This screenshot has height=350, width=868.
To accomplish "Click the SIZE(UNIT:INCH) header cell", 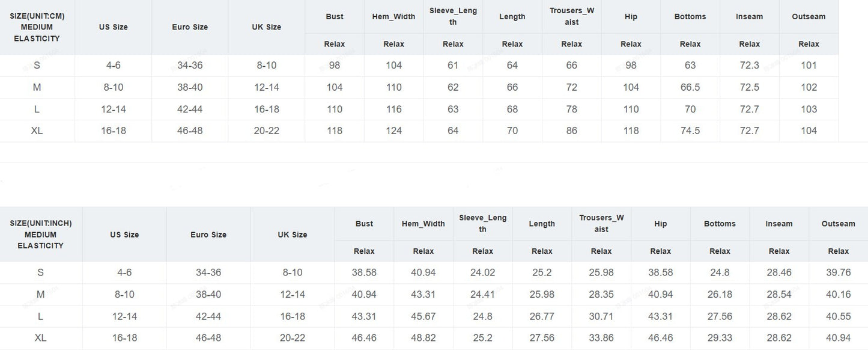I will [41, 235].
